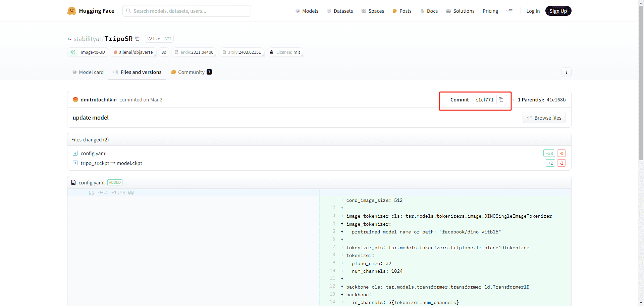Click the Sign Up button
This screenshot has height=306, width=644.
(558, 11)
